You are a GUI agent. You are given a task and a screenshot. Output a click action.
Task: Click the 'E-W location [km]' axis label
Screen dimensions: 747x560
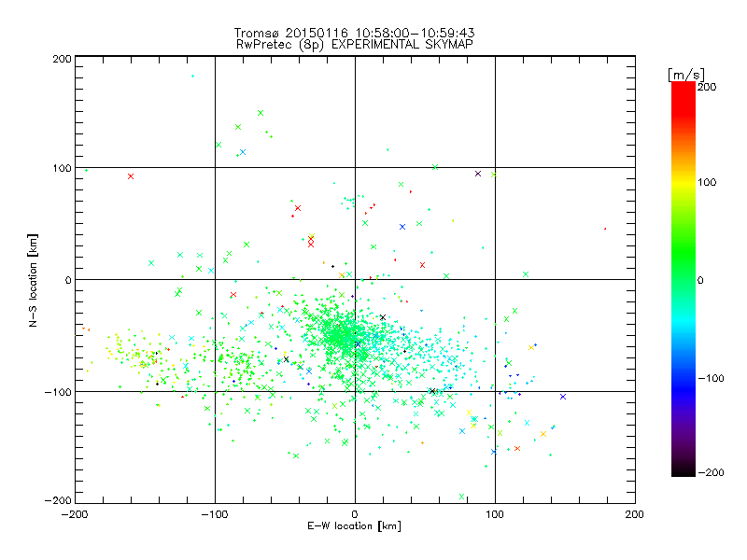click(x=354, y=526)
